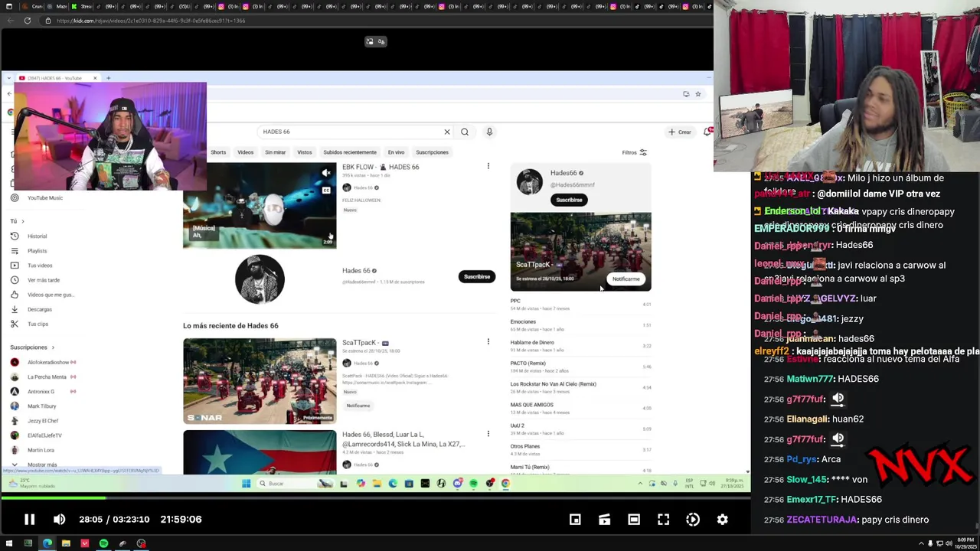Open Mark Tilbury subscription

tap(41, 406)
